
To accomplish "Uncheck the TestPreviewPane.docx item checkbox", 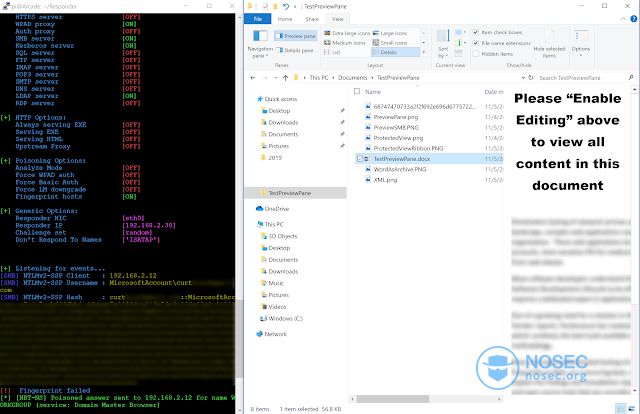I will pos(359,159).
